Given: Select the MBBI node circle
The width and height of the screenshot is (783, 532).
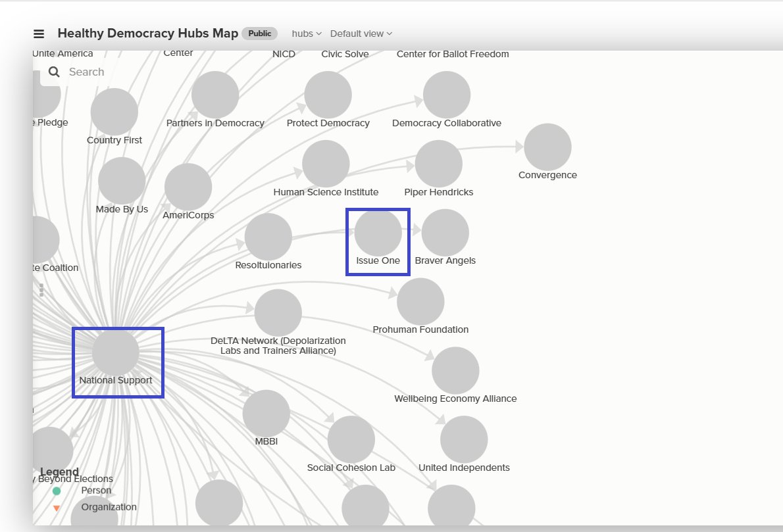Looking at the screenshot, I should point(266,414).
